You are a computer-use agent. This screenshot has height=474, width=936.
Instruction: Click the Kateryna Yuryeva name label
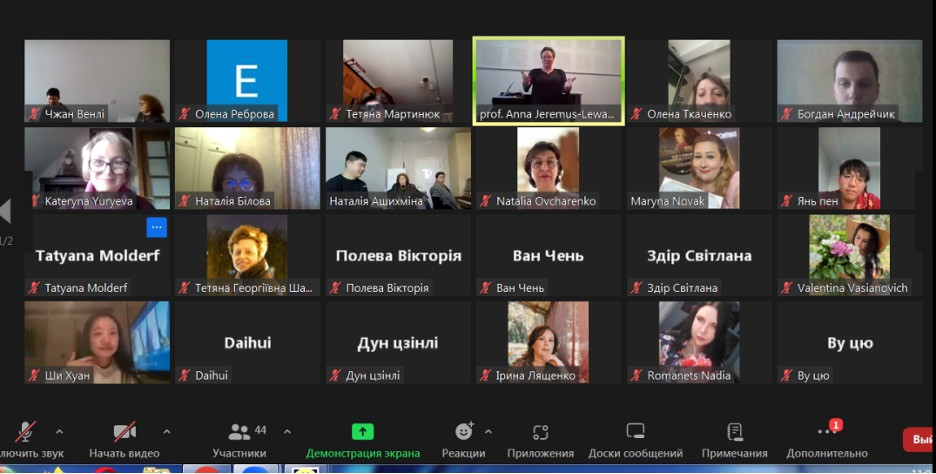89,201
